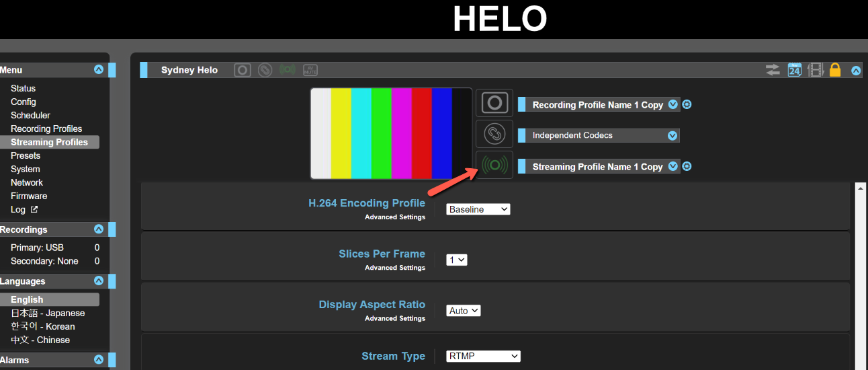Toggle the AV Mute icon in header

pyautogui.click(x=310, y=70)
